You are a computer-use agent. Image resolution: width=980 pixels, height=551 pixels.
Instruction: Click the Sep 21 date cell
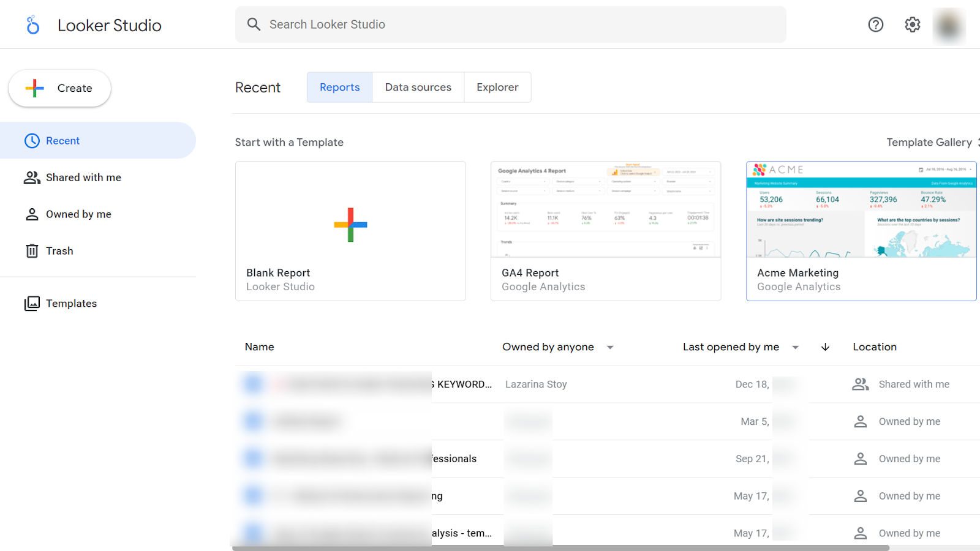(x=752, y=459)
